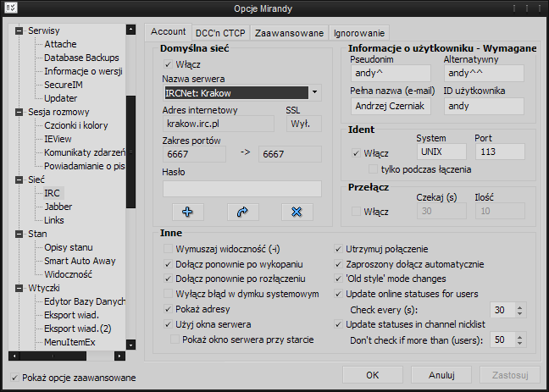Toggle 'Update statuses in channel nicklist'

pos(338,324)
